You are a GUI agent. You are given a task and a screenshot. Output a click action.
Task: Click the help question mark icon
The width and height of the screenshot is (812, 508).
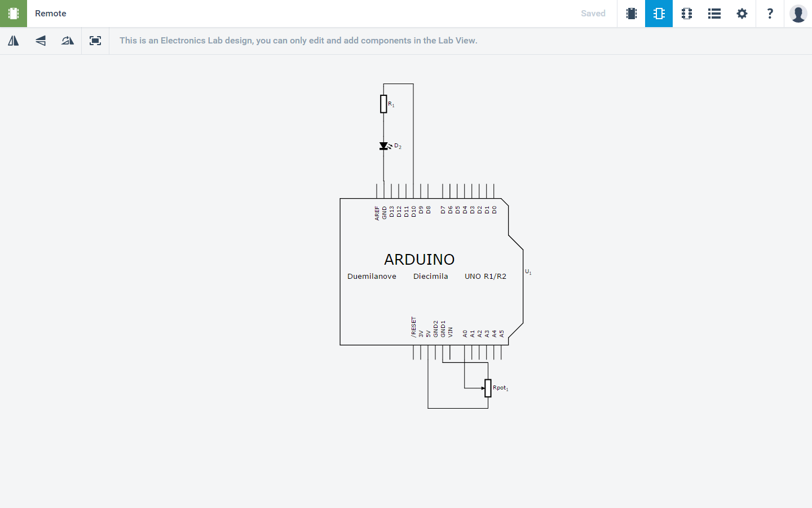click(770, 14)
